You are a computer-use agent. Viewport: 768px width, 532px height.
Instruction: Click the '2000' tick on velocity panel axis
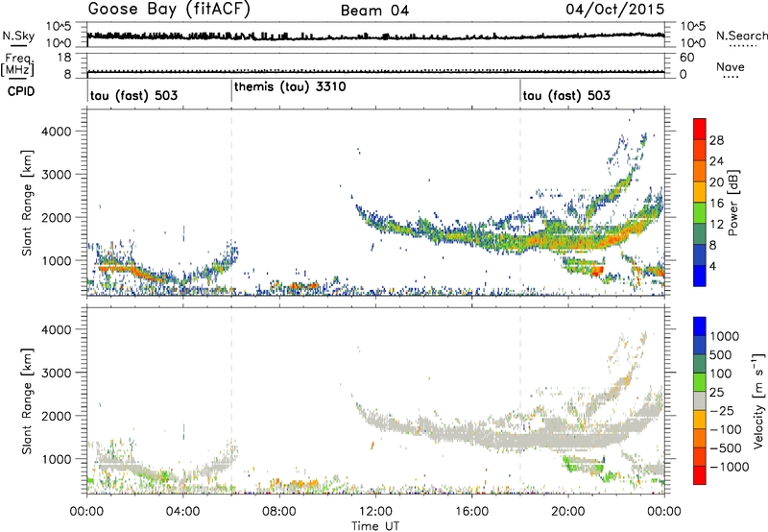tap(57, 416)
